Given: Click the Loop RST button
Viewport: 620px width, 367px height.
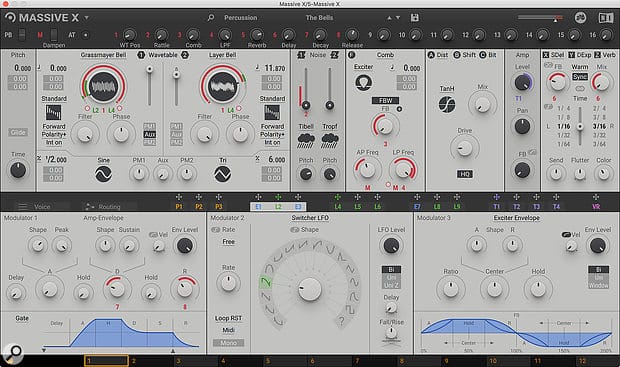Looking at the screenshot, I should 228,318.
